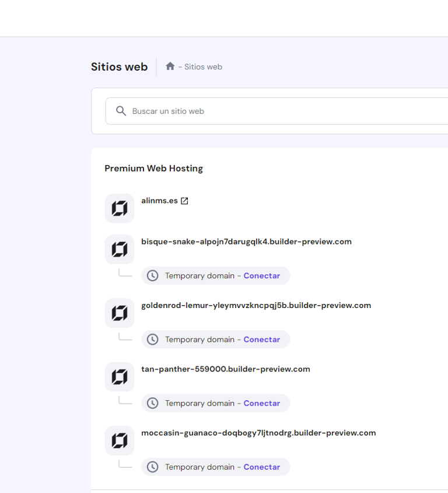Screen dimensions: 448x493
Task: Open goldenrod-lemur builder-preview.com site name
Action: coord(256,306)
